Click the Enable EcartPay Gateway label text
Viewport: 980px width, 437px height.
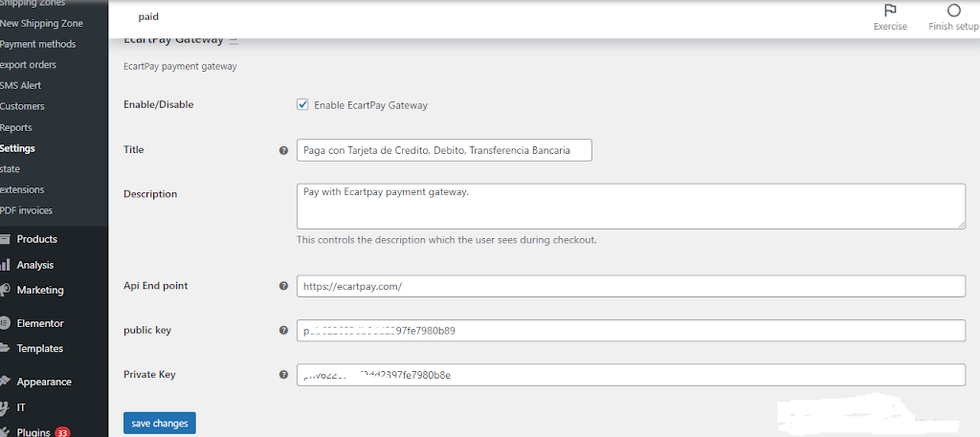pos(370,105)
